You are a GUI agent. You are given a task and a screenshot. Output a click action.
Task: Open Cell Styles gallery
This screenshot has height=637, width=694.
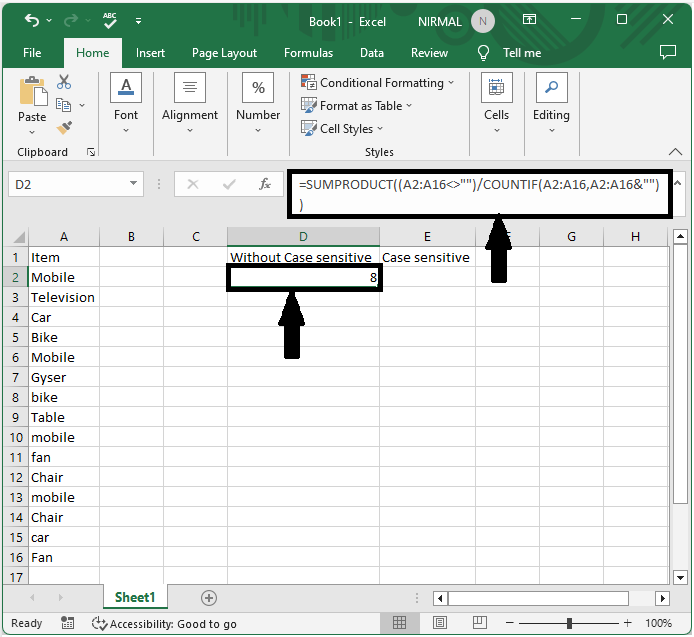342,129
